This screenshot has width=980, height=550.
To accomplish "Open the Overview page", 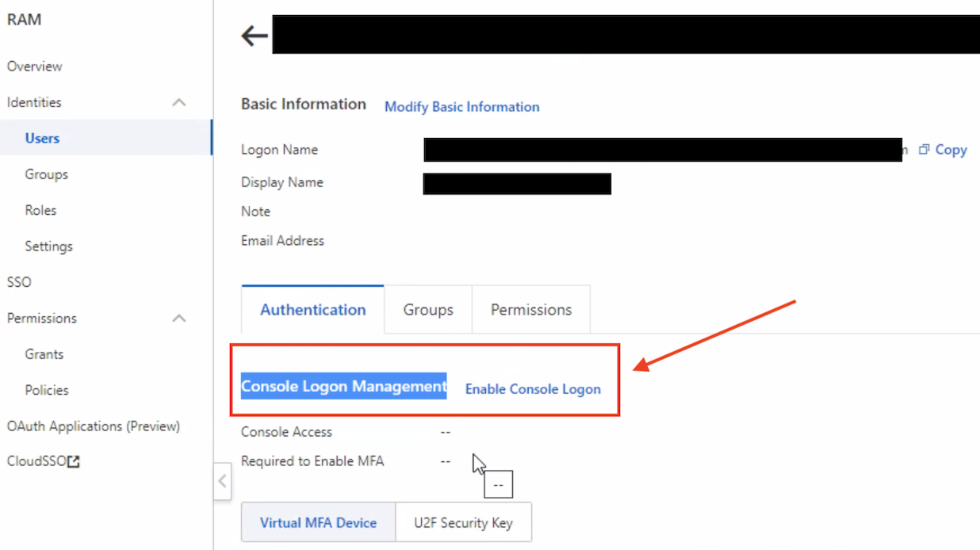I will 34,67.
